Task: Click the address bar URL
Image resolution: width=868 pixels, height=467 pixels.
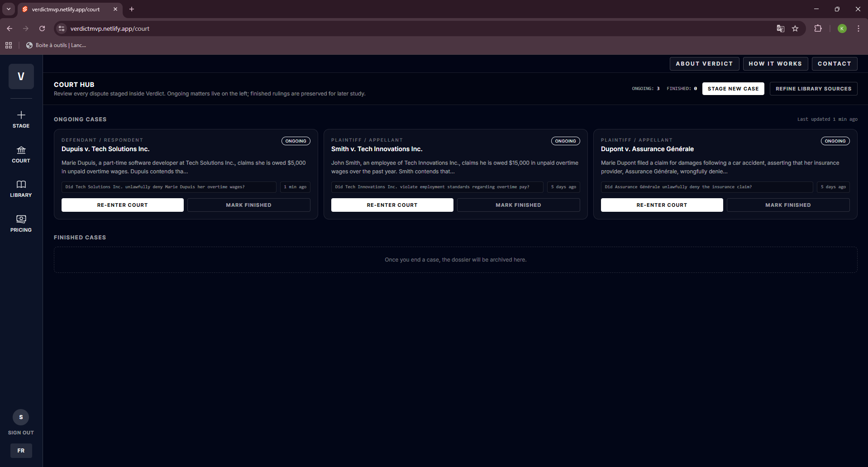Action: (110, 29)
